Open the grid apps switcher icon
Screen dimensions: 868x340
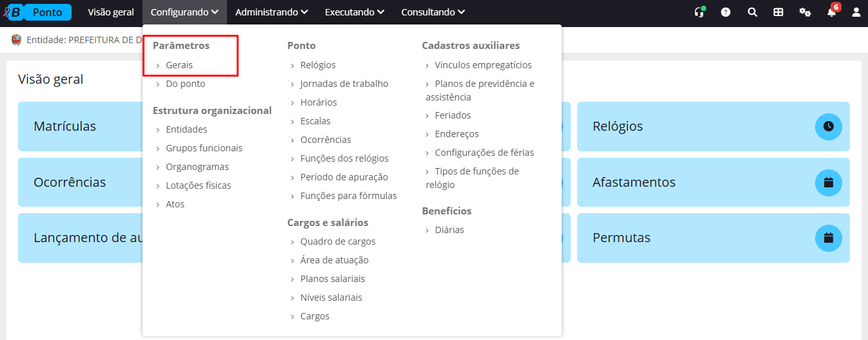click(778, 12)
